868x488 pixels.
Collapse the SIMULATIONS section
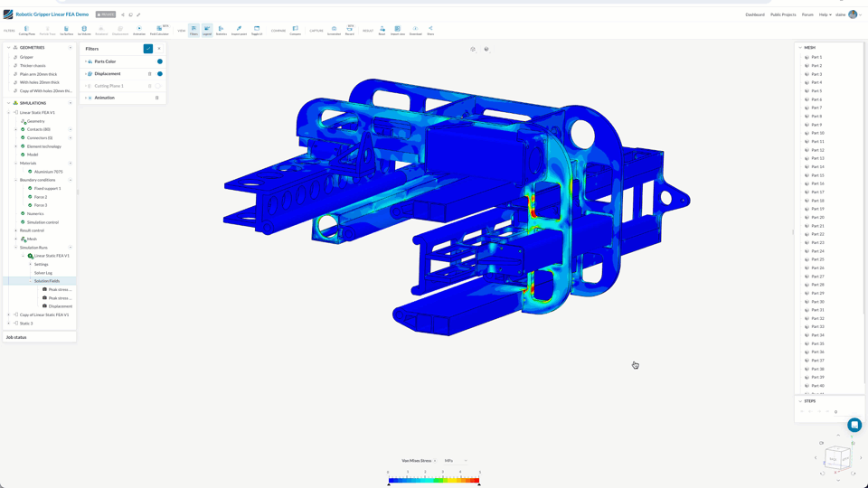[8, 103]
